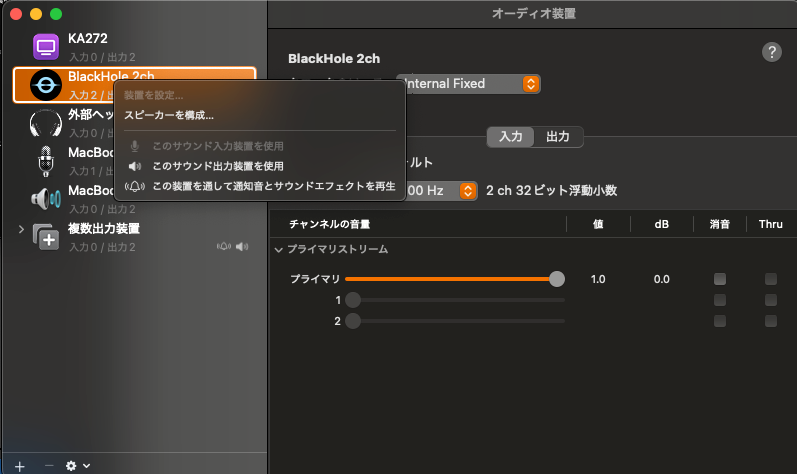Click the 消音 column header
The height and width of the screenshot is (474, 797).
[720, 224]
